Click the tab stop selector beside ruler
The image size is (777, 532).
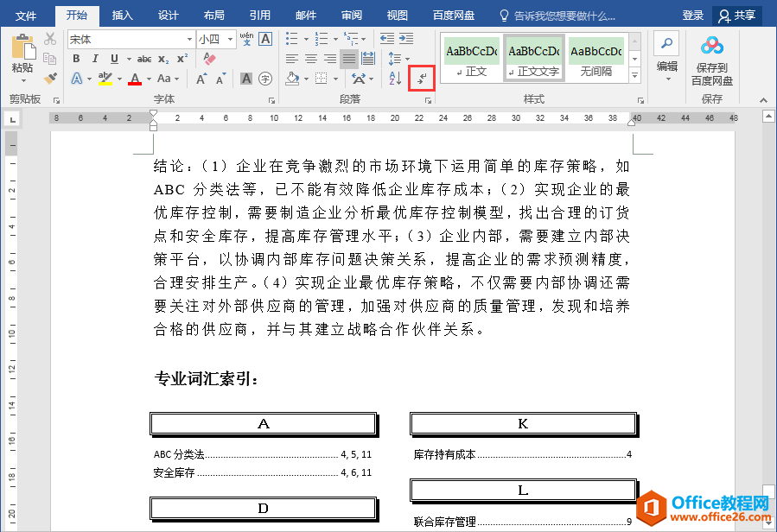click(12, 119)
